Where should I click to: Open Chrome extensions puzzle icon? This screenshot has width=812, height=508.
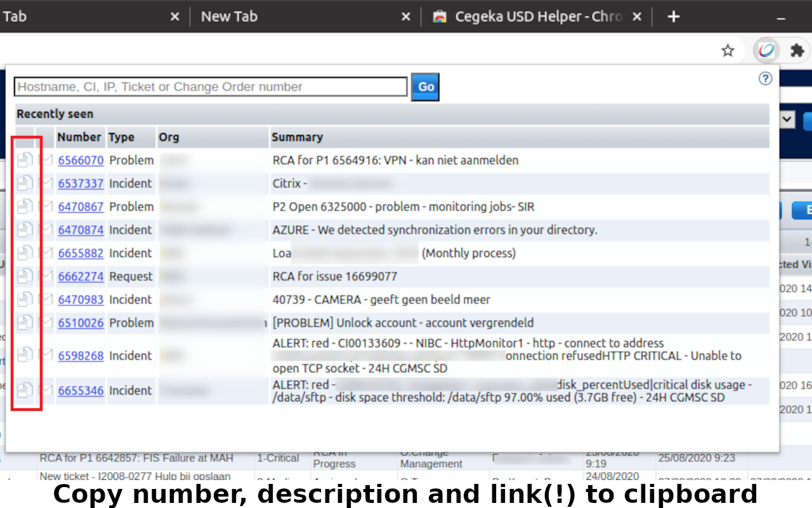pos(797,51)
